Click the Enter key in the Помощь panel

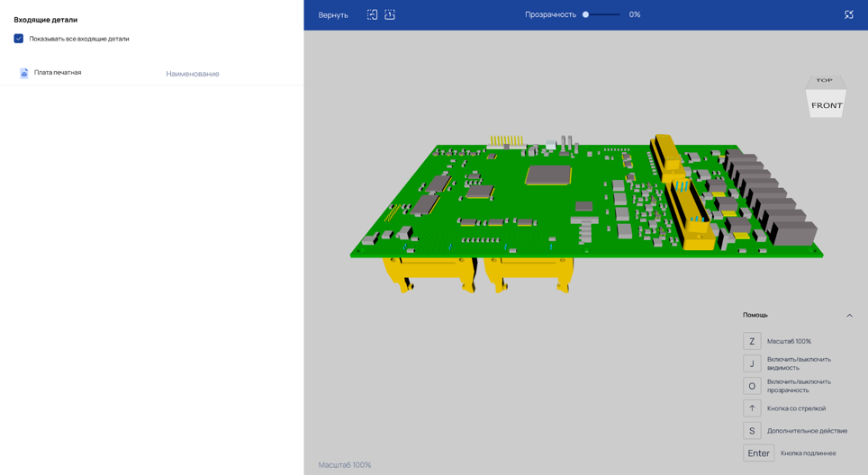point(758,453)
